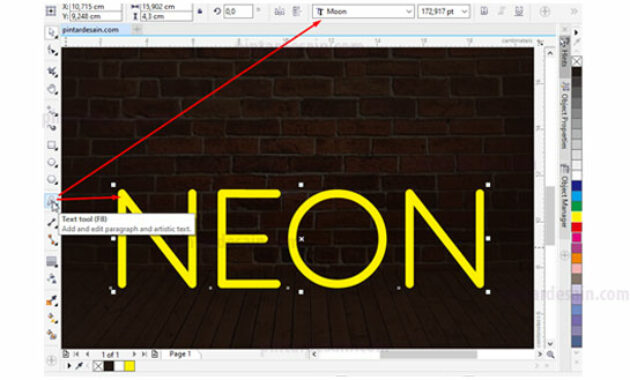Select the Connector tool
The image size is (630, 380).
click(52, 240)
